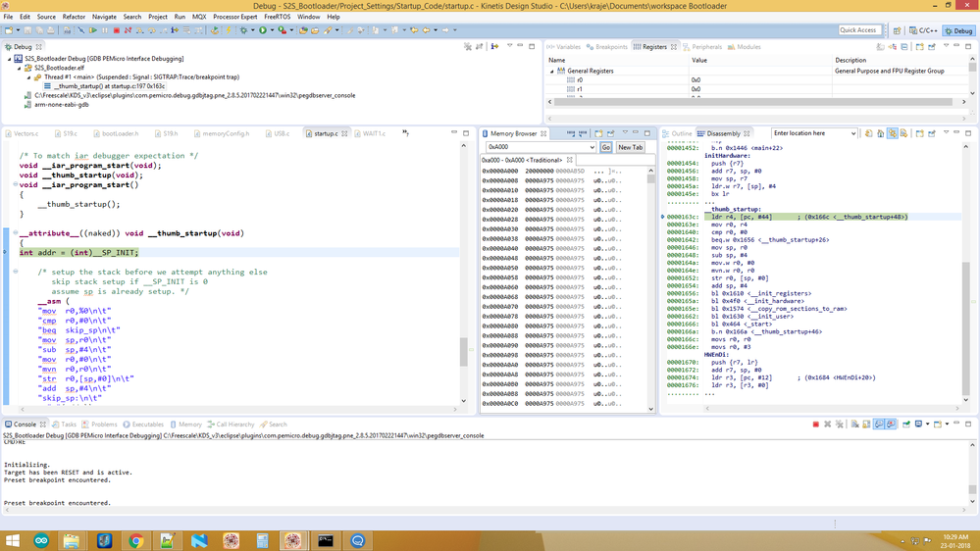
Task: Switch to the Debug perspective button
Action: pyautogui.click(x=957, y=30)
